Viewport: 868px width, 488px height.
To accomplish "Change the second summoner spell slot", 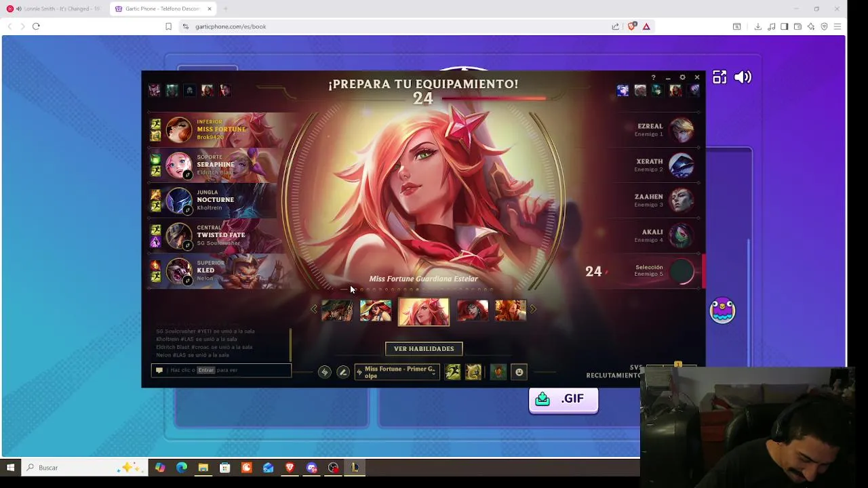I will pyautogui.click(x=473, y=372).
